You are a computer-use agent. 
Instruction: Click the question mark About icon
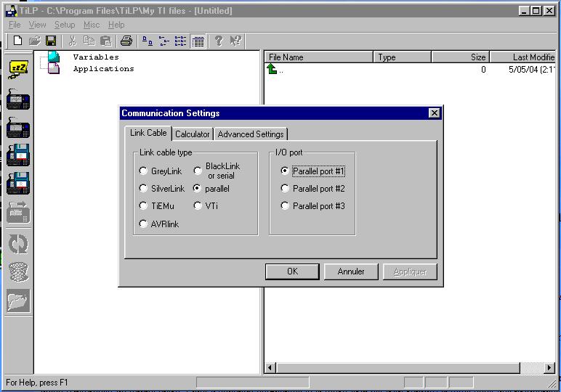(x=219, y=41)
